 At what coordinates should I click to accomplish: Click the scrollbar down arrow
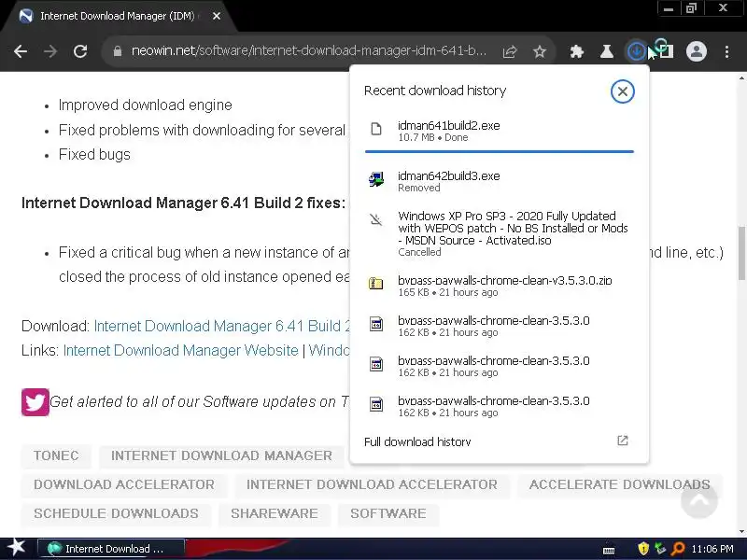pos(741,531)
